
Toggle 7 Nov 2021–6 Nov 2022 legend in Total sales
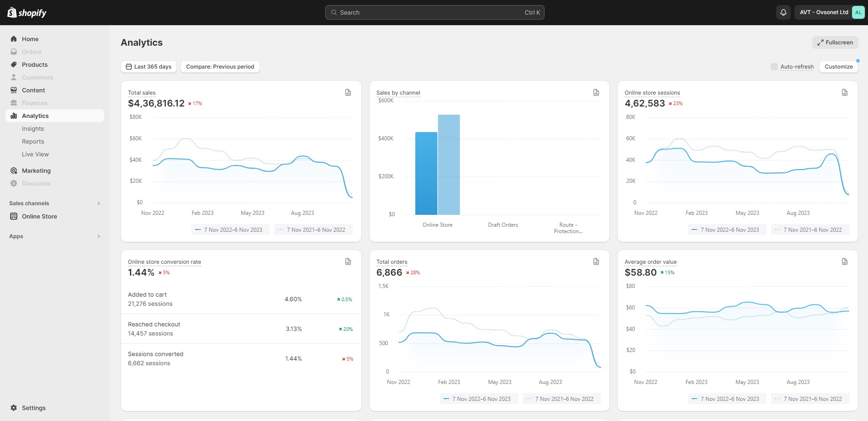click(x=313, y=230)
